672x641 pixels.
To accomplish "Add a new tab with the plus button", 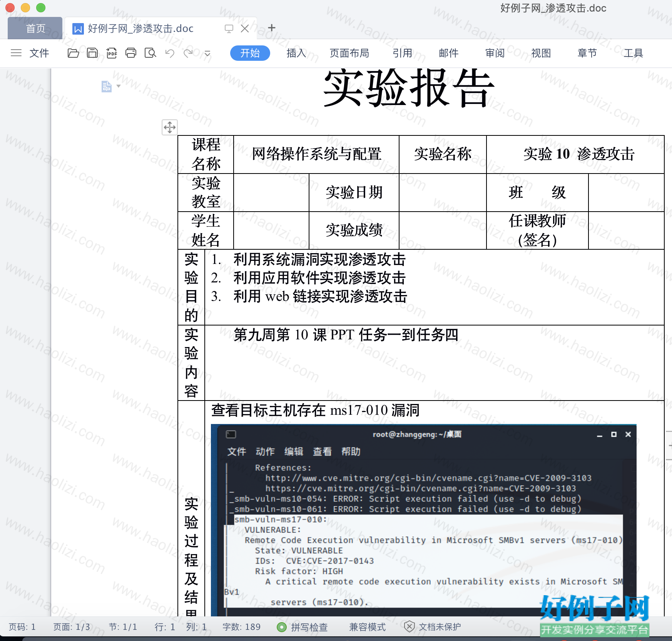I will click(x=272, y=28).
